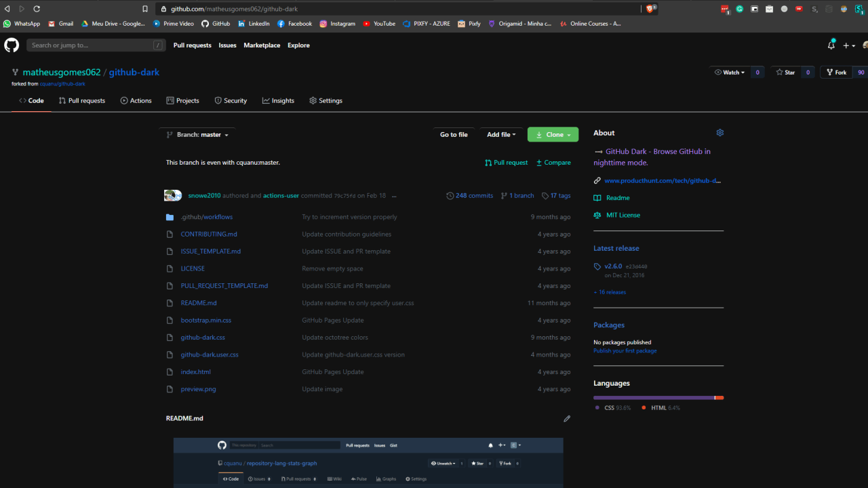Open LinkedIn bookmark
868x488 pixels.
[x=254, y=24]
